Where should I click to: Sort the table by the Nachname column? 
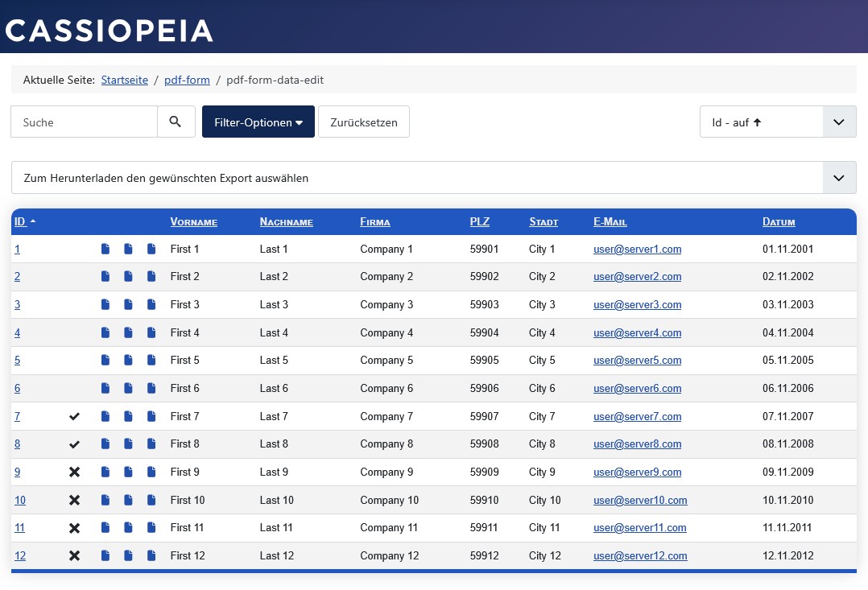pyautogui.click(x=286, y=222)
